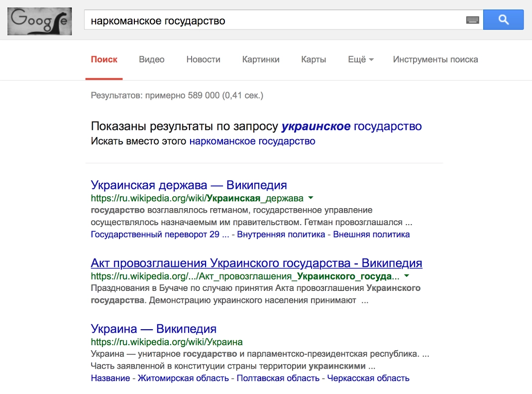This screenshot has height=394, width=532.
Task: Go to the Карты tab
Action: [314, 59]
